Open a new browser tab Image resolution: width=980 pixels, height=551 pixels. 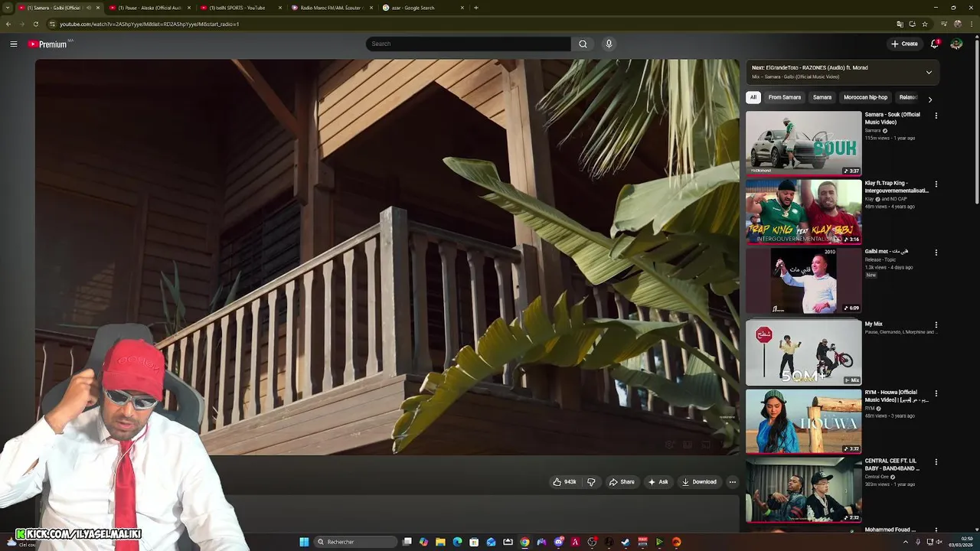click(x=475, y=8)
